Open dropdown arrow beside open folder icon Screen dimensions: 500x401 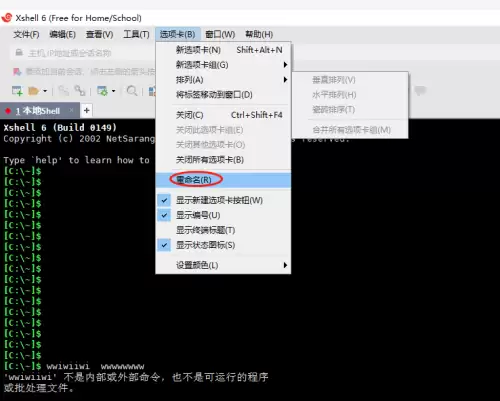(45, 91)
